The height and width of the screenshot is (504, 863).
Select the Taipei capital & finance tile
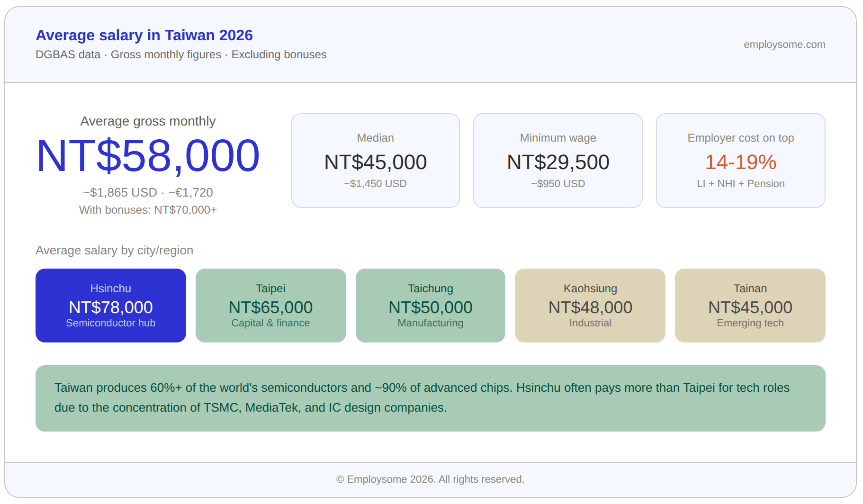[270, 306]
